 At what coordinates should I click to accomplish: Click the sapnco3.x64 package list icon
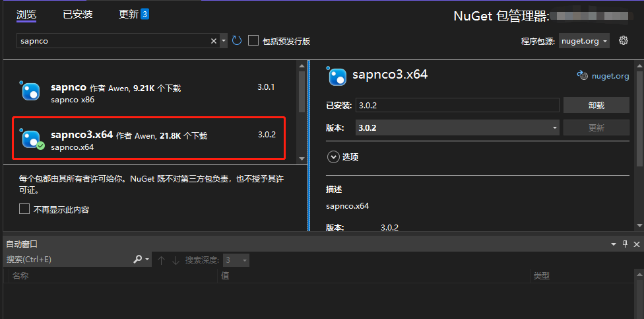(x=32, y=139)
